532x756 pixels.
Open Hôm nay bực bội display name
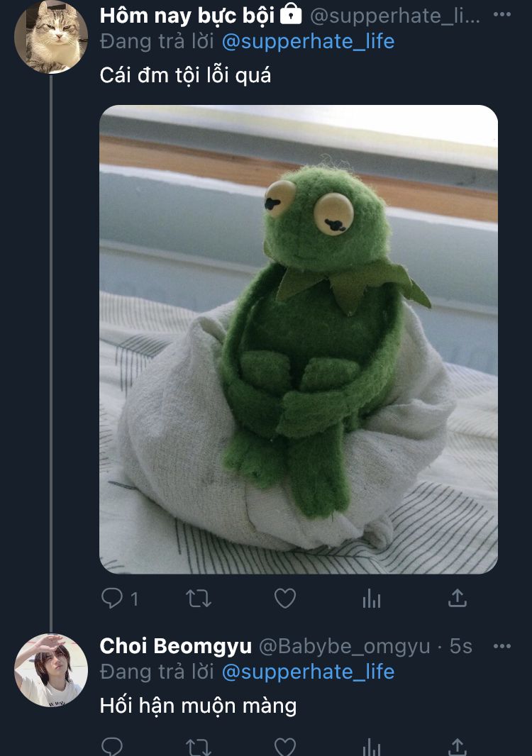click(187, 14)
